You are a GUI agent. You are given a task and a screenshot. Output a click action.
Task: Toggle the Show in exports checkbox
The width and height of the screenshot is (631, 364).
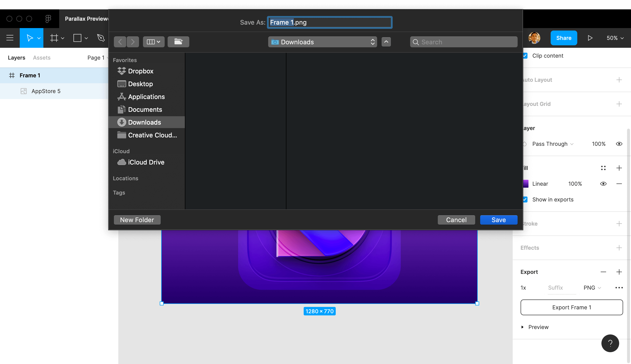point(525,199)
